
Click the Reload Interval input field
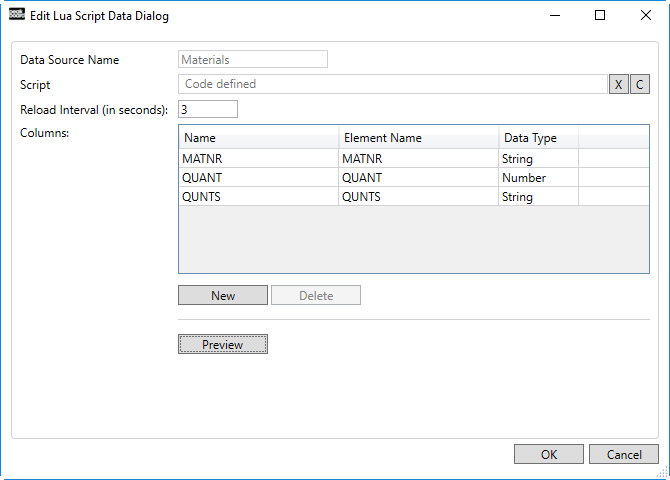[x=208, y=109]
